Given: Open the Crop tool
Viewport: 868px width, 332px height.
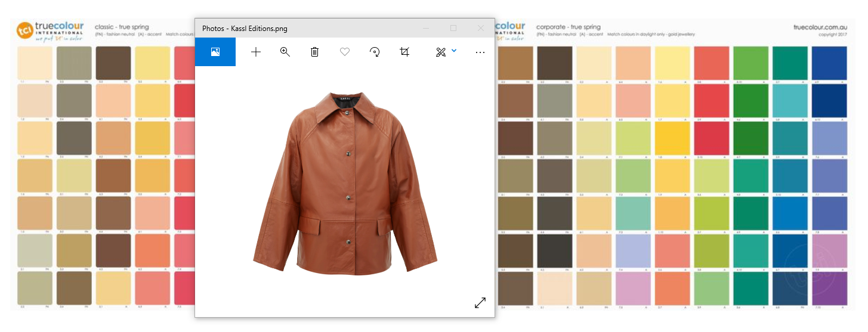Looking at the screenshot, I should point(404,52).
